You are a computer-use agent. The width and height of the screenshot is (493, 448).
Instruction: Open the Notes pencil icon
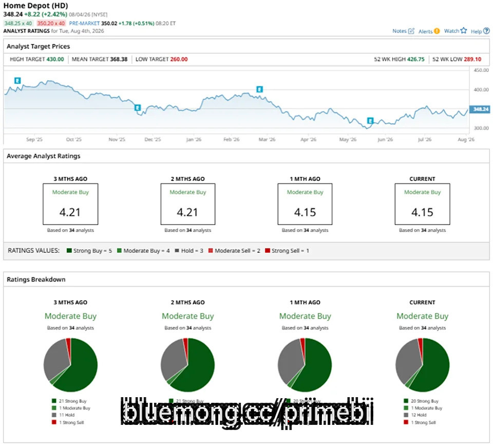[411, 31]
